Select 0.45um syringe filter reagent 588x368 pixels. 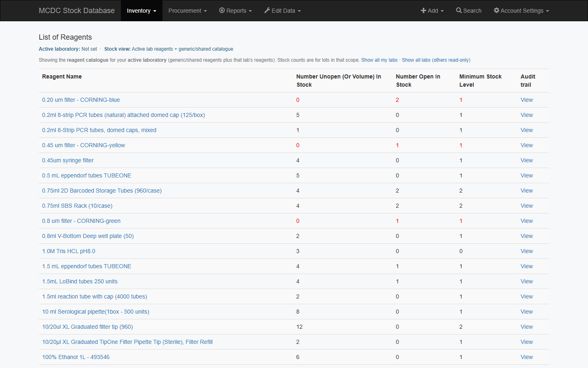[68, 160]
